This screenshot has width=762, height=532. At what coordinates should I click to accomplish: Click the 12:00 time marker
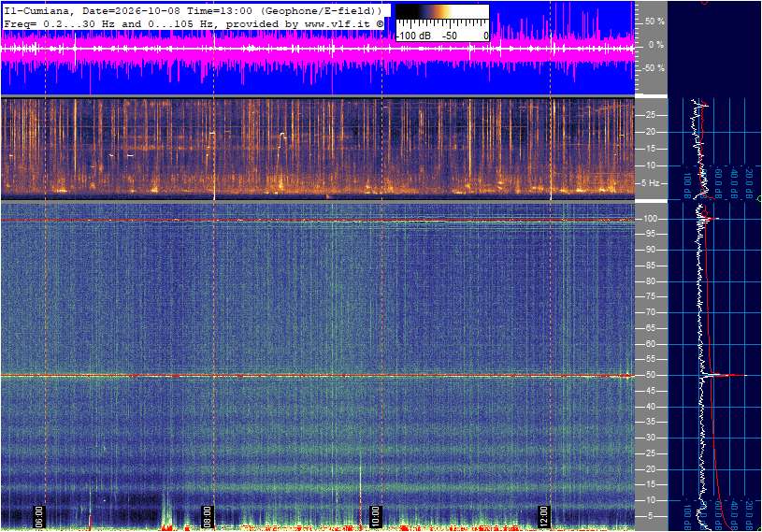click(543, 516)
